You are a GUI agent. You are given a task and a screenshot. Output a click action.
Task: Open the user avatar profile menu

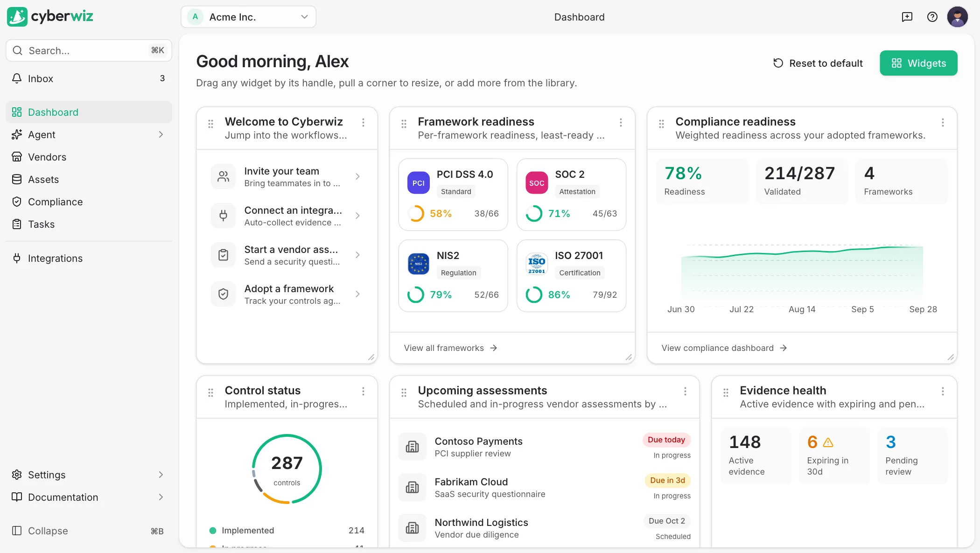click(957, 17)
